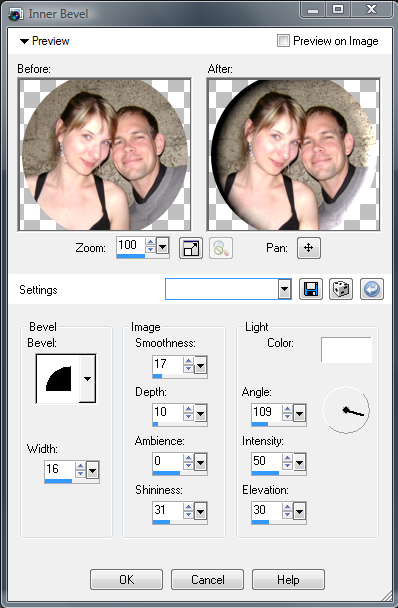Click the Zoom value field showing 100
The width and height of the screenshot is (398, 608).
click(131, 245)
